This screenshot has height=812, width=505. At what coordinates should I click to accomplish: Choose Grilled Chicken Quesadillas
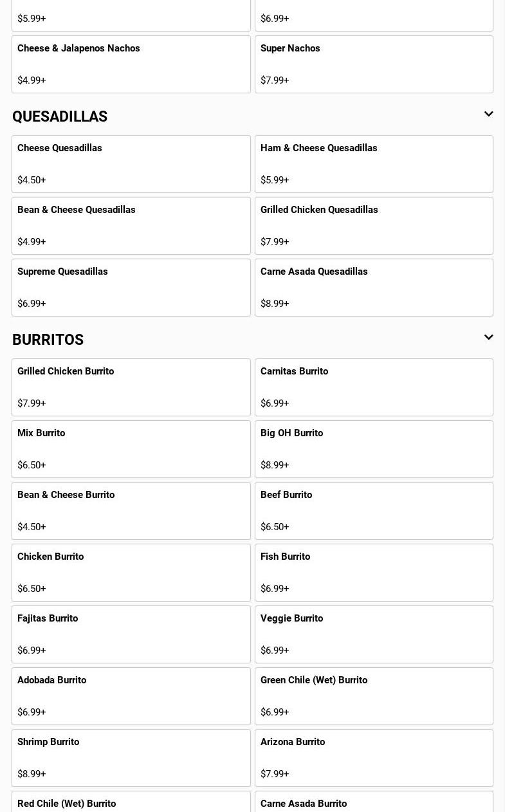pos(374,226)
